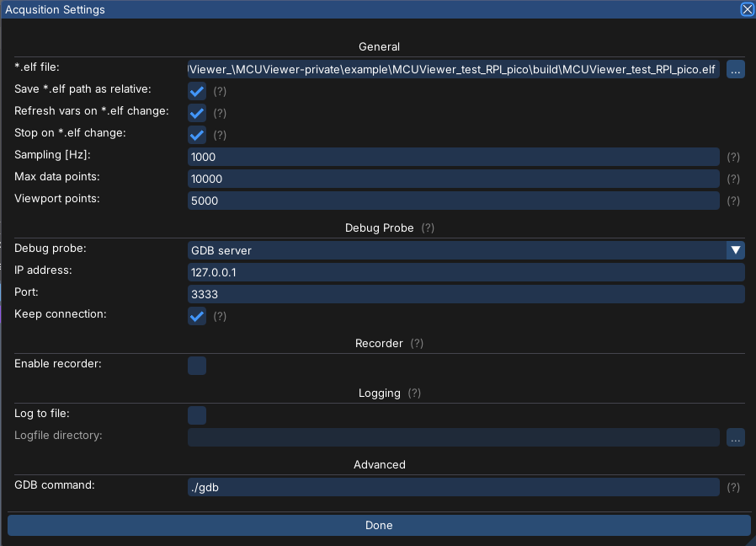The image size is (756, 546).
Task: Toggle the Keep connection checkbox
Action: (x=197, y=316)
